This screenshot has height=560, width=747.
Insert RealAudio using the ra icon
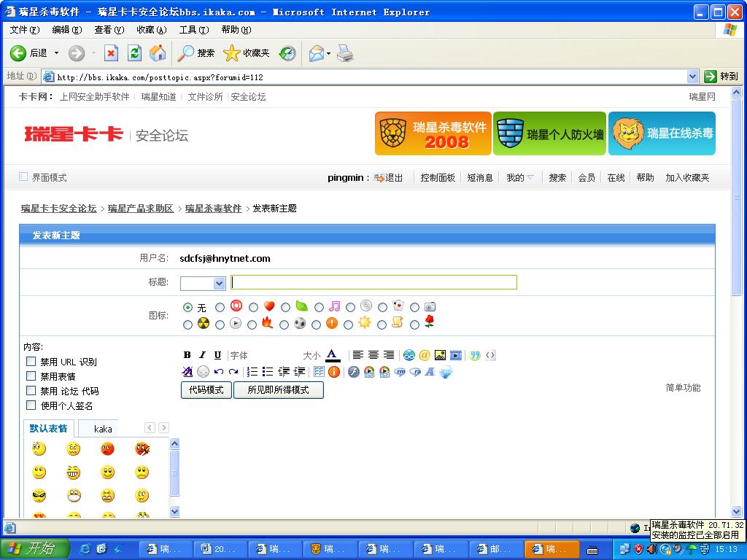(x=415, y=372)
